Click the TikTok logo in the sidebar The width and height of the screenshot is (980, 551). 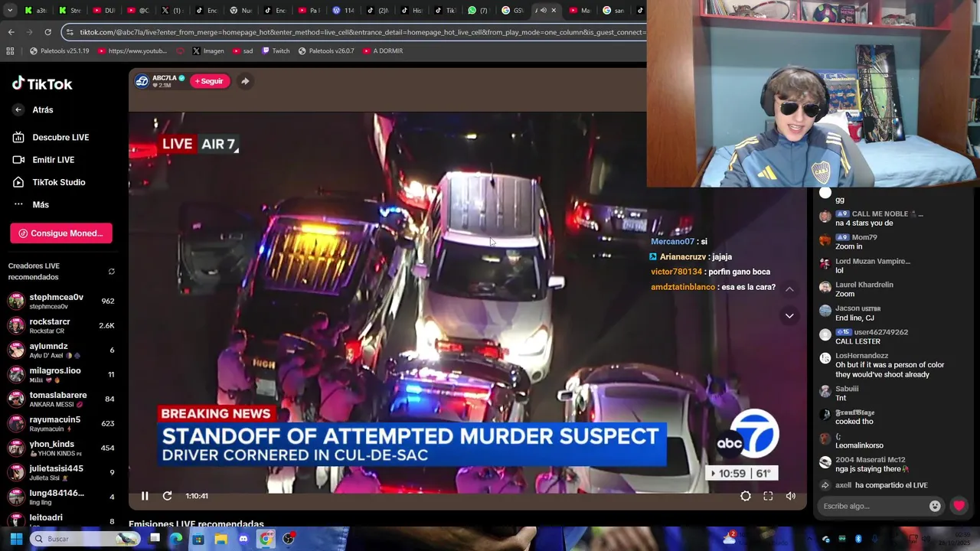pyautogui.click(x=42, y=83)
